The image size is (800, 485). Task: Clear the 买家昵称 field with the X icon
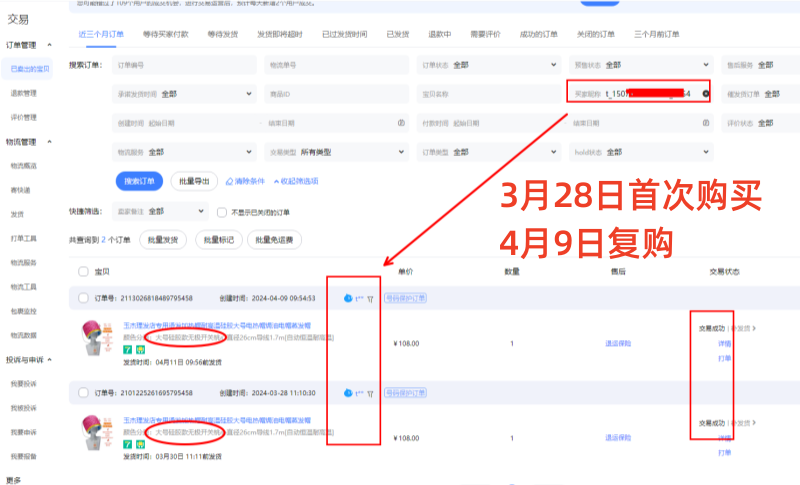[706, 94]
